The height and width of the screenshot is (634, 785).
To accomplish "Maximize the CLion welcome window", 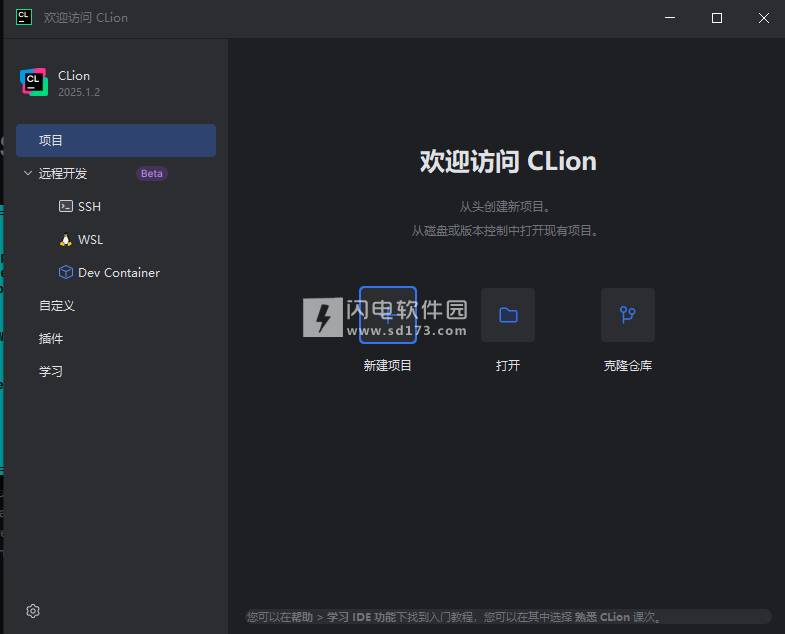I will tap(717, 18).
